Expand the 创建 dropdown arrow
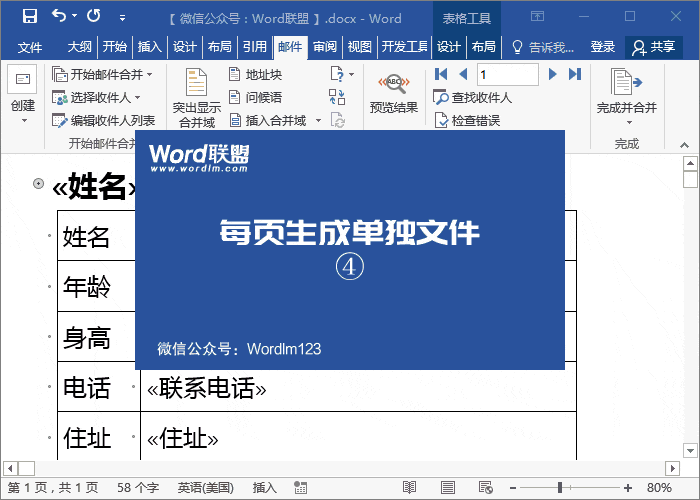This screenshot has height=500, width=700. [x=24, y=121]
